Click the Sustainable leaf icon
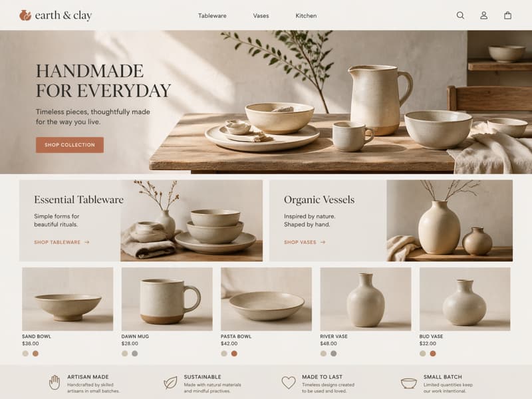 [x=170, y=382]
